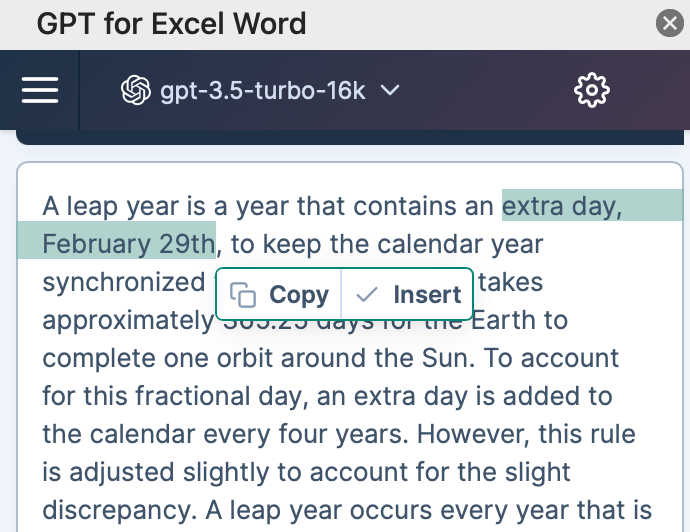This screenshot has height=532, width=690.
Task: Click the Insert button label
Action: pos(427,294)
